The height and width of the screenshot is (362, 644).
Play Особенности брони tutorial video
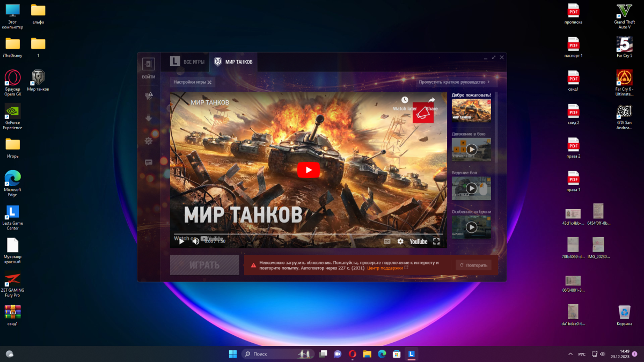point(471,227)
